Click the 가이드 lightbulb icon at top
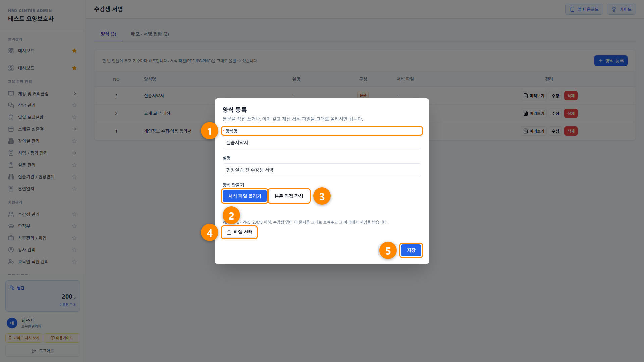Viewport: 644px width, 362px height. coord(614,9)
